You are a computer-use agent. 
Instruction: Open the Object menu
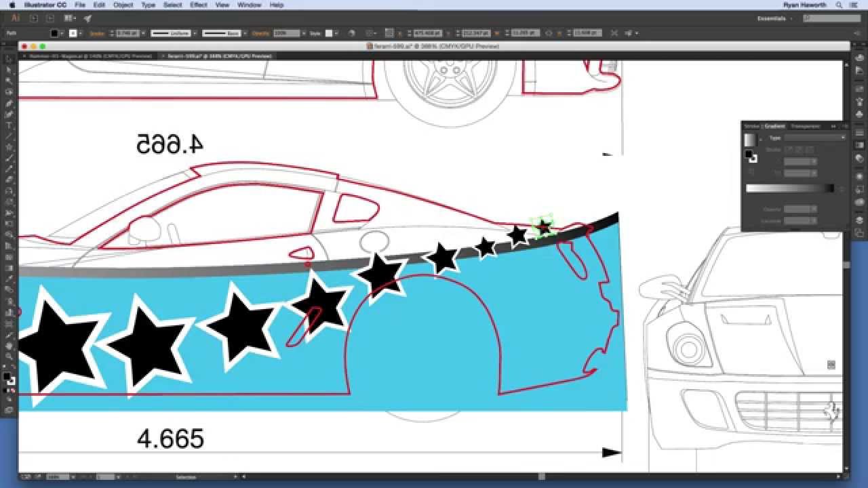point(123,5)
